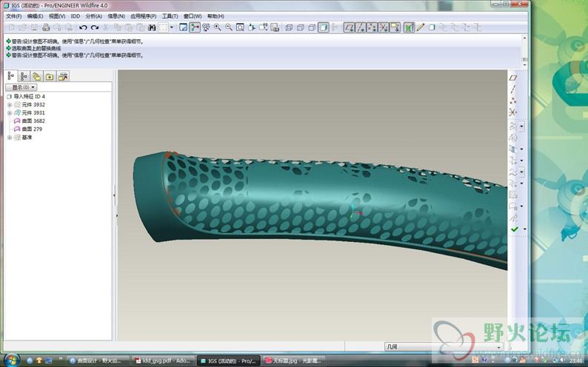Image resolution: width=588 pixels, height=367 pixels.
Task: Select 导入特征 ID 4 tree item
Action: click(x=29, y=97)
